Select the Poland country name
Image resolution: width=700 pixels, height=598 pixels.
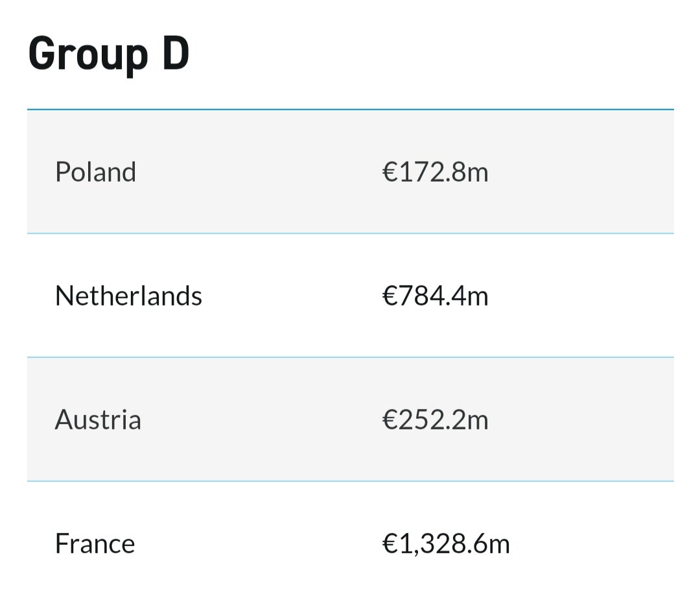95,172
